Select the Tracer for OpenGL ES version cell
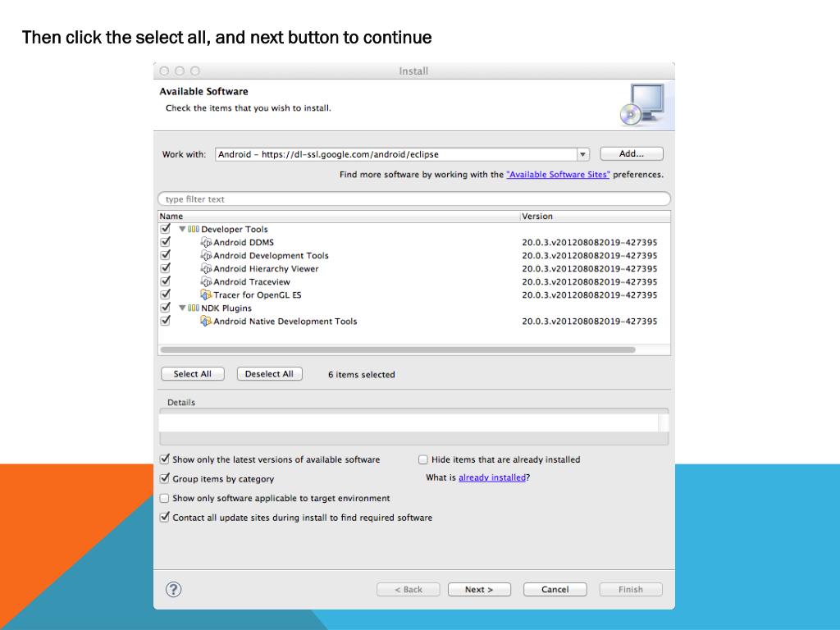840x630 pixels. pyautogui.click(x=589, y=295)
